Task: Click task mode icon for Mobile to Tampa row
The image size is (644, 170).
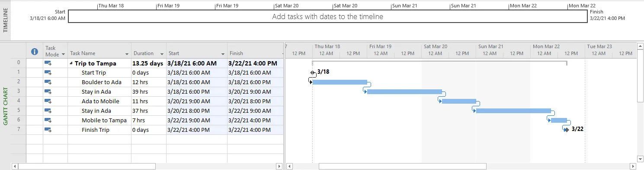Action: click(x=48, y=121)
